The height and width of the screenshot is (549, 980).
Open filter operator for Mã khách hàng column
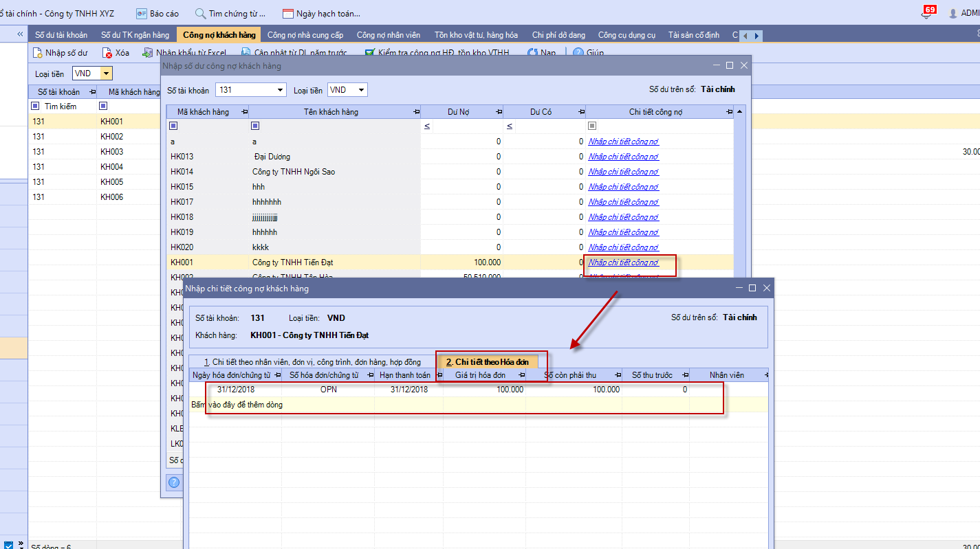(x=173, y=126)
